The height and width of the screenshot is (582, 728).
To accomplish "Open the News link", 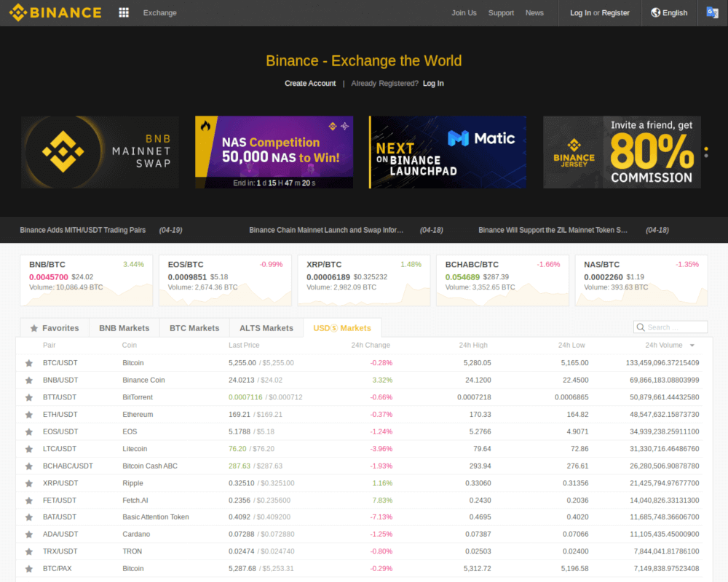I will click(x=534, y=12).
